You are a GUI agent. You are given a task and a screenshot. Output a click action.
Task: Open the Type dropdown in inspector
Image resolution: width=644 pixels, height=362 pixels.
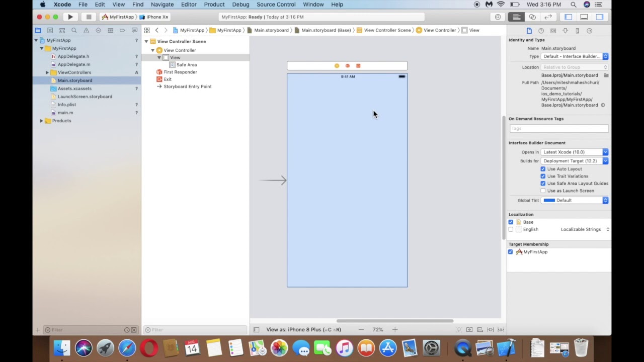(575, 56)
